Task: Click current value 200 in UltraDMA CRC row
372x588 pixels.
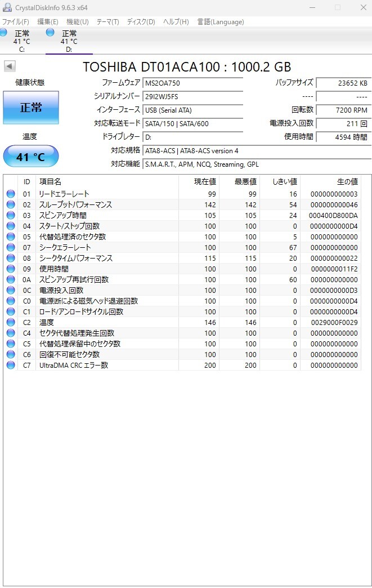Action: 210,366
